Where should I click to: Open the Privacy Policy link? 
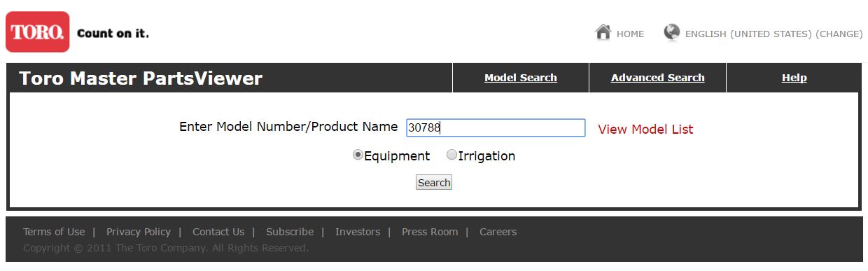pyautogui.click(x=139, y=232)
